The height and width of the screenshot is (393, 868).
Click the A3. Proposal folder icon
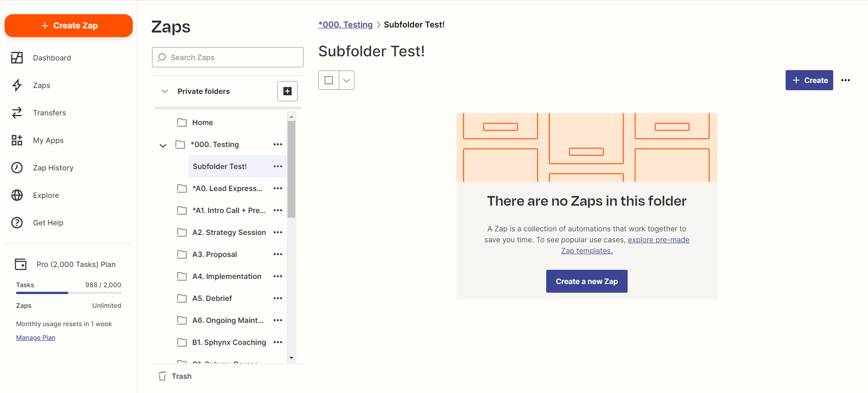[182, 254]
